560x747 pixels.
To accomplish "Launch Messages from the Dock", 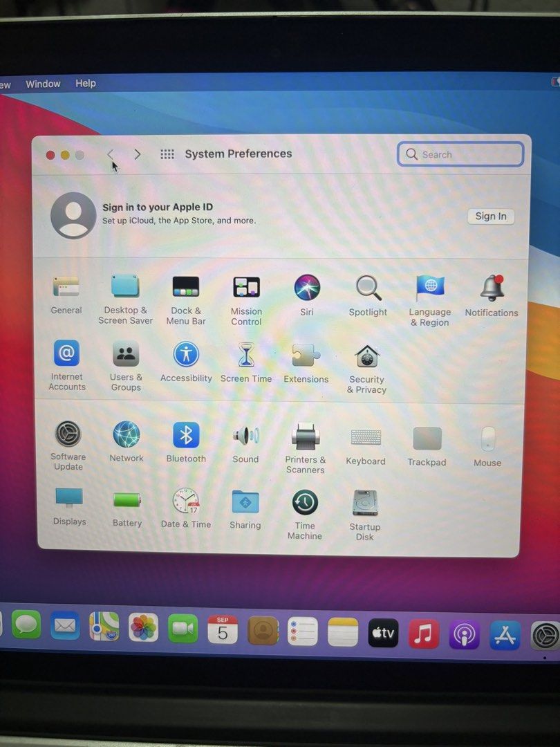I will (26, 624).
